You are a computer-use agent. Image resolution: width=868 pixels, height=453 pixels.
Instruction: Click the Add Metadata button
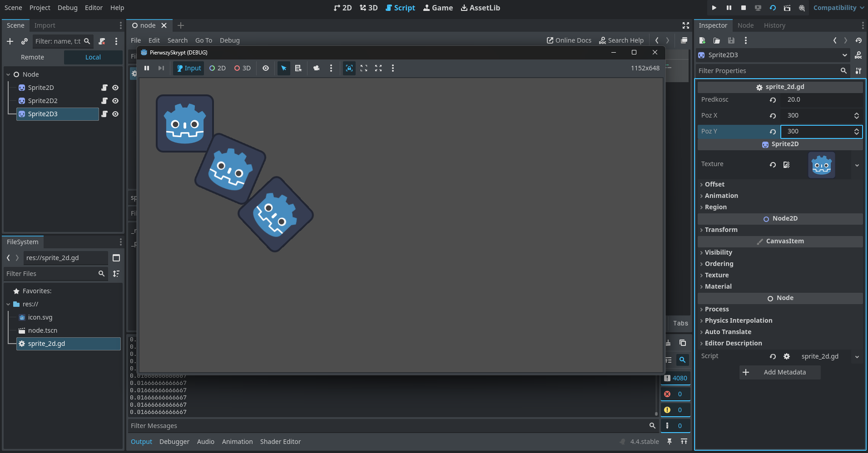[780, 372]
